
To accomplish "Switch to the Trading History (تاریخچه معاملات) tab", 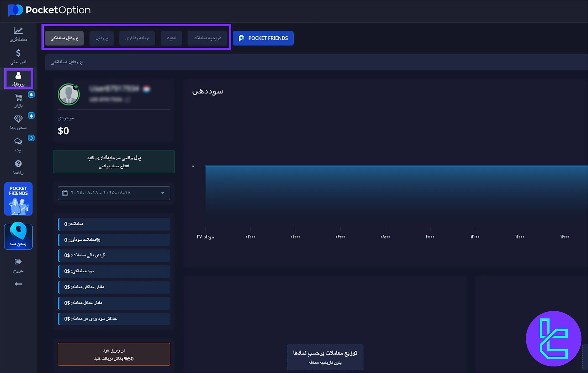I will point(207,38).
